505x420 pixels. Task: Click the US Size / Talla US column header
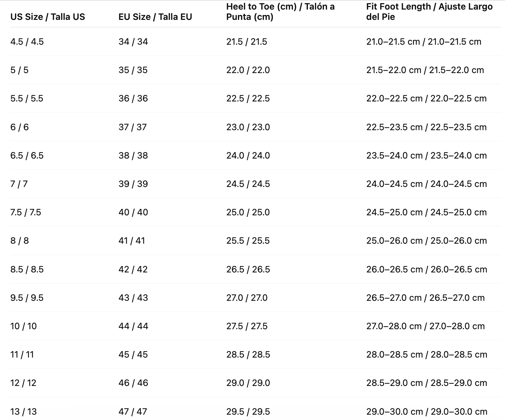click(48, 17)
